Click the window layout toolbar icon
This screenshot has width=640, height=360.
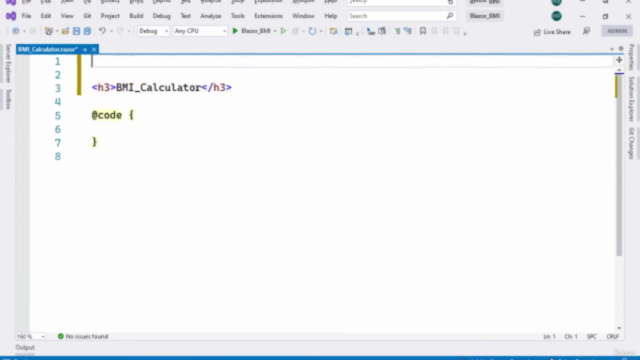[x=348, y=31]
